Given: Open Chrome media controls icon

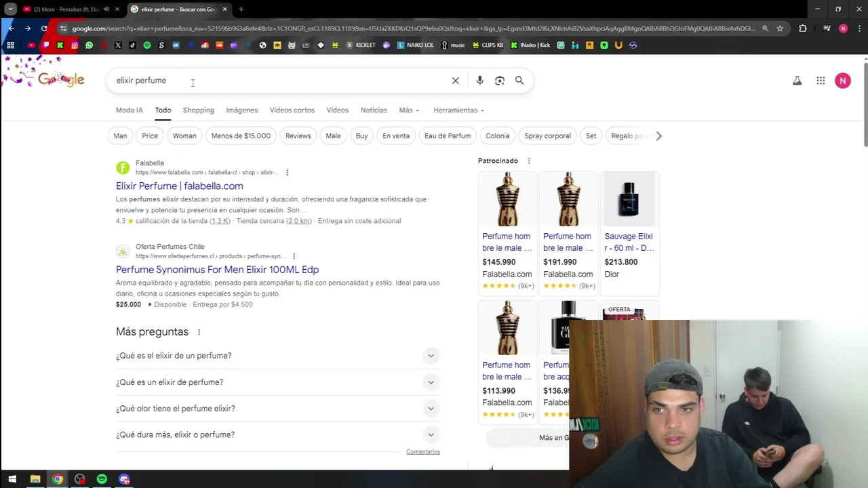Looking at the screenshot, I should click(827, 28).
